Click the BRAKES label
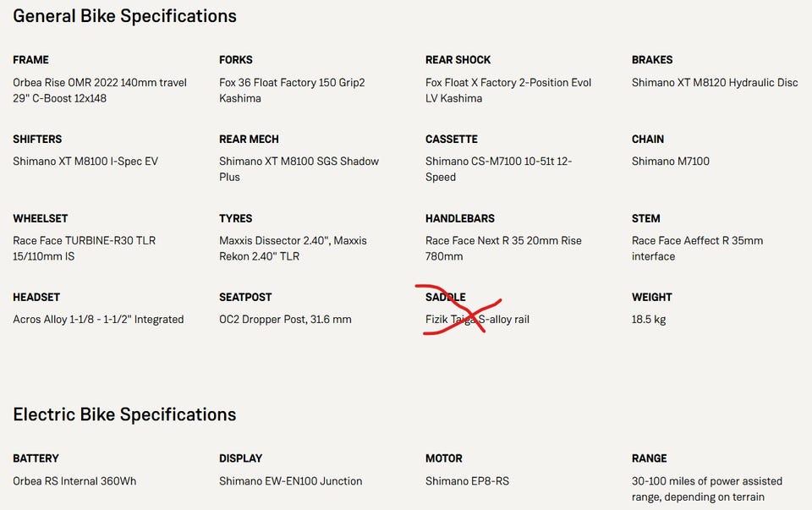 tap(652, 60)
